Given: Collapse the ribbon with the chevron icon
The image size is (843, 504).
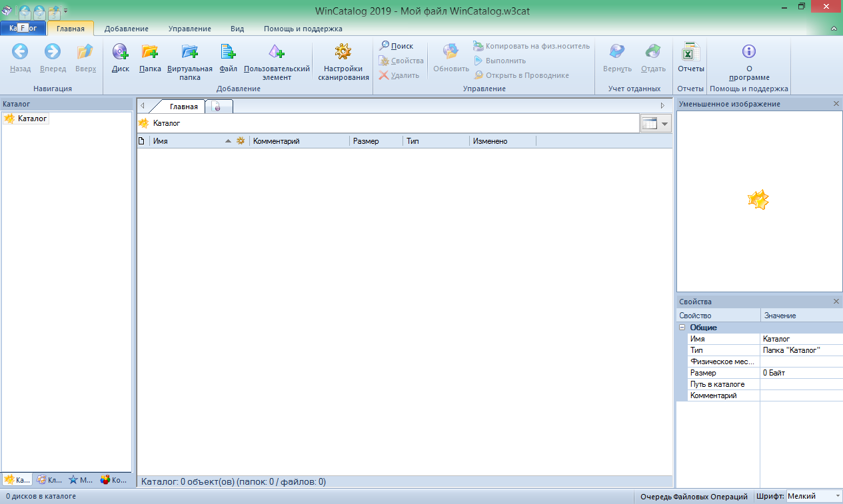Looking at the screenshot, I should [x=833, y=29].
